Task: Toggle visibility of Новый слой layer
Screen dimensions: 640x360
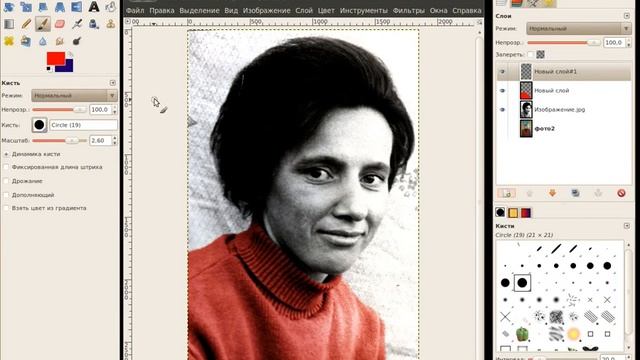Action: point(502,91)
